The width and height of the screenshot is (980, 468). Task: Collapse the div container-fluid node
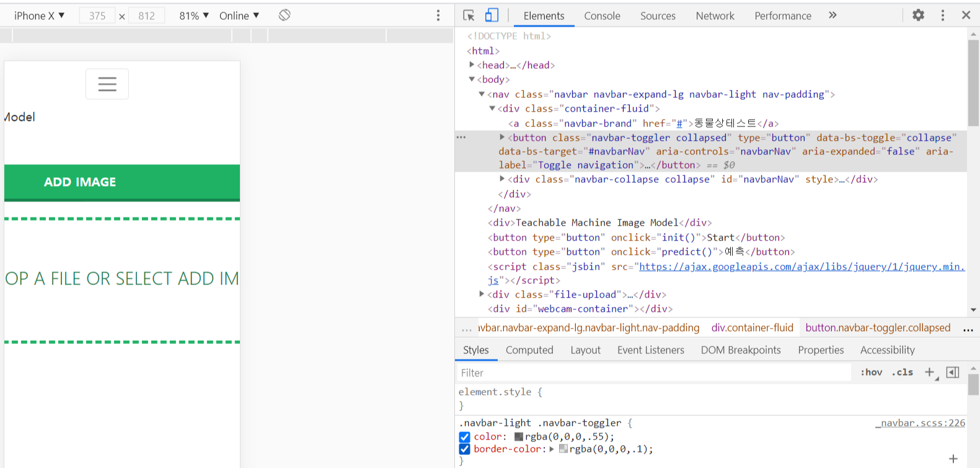point(492,108)
